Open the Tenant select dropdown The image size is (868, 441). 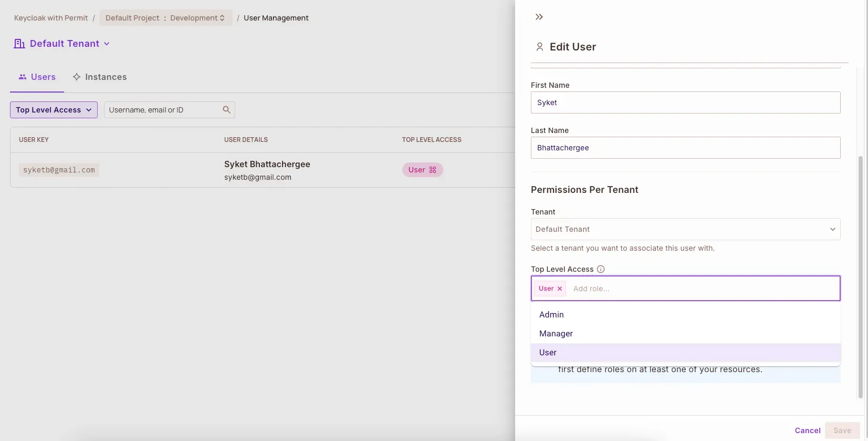(x=685, y=229)
